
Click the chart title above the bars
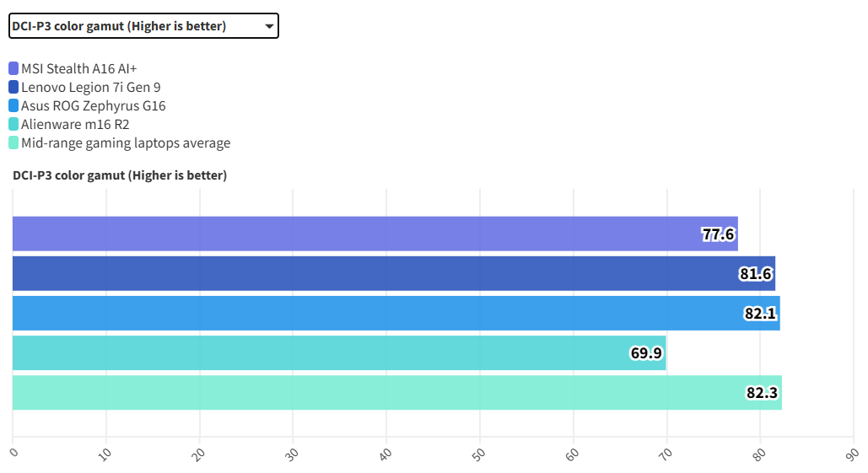coord(120,175)
